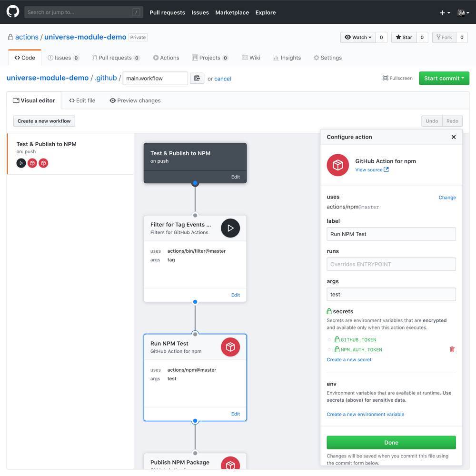
Task: Open the Start commit dropdown
Action: coord(444,78)
